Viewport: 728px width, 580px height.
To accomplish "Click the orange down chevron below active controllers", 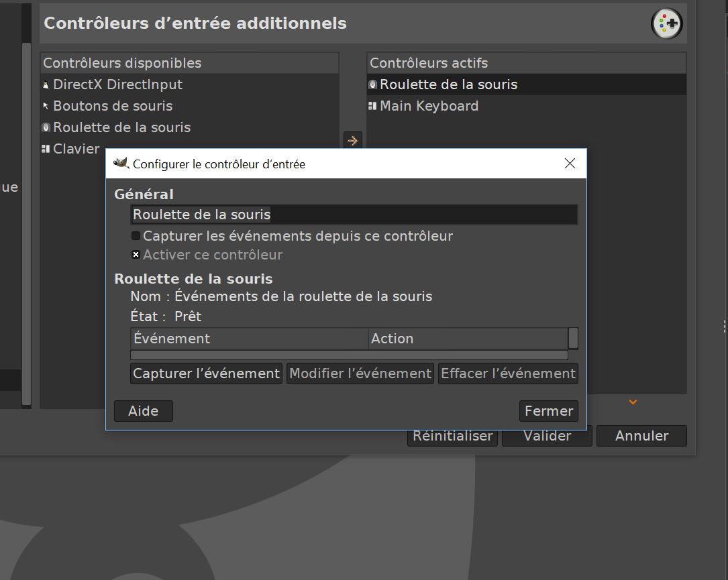I will [633, 402].
